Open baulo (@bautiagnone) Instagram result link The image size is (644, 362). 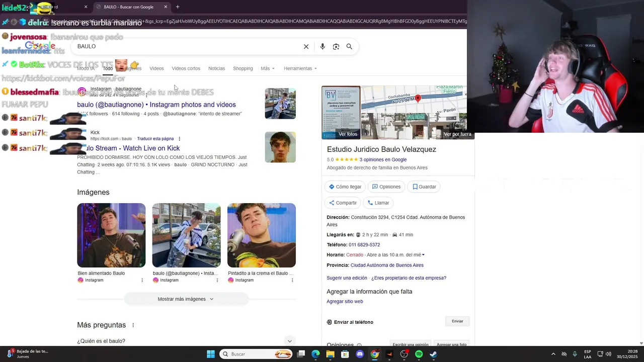[x=156, y=105]
